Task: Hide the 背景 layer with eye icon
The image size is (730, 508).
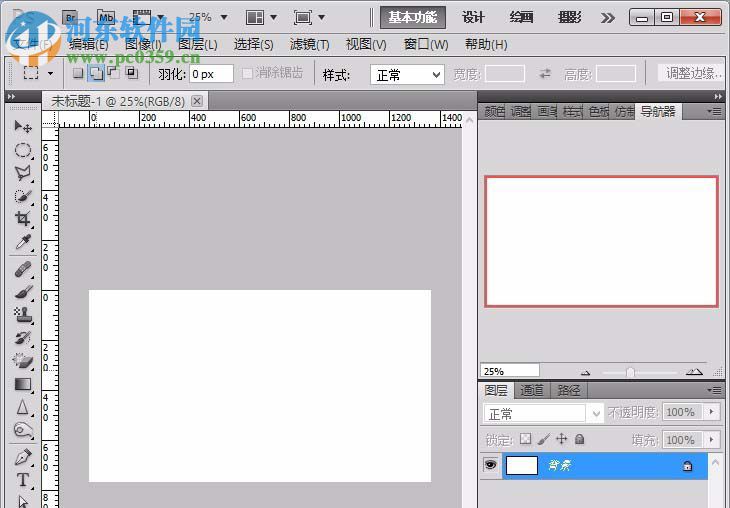Action: coord(491,465)
